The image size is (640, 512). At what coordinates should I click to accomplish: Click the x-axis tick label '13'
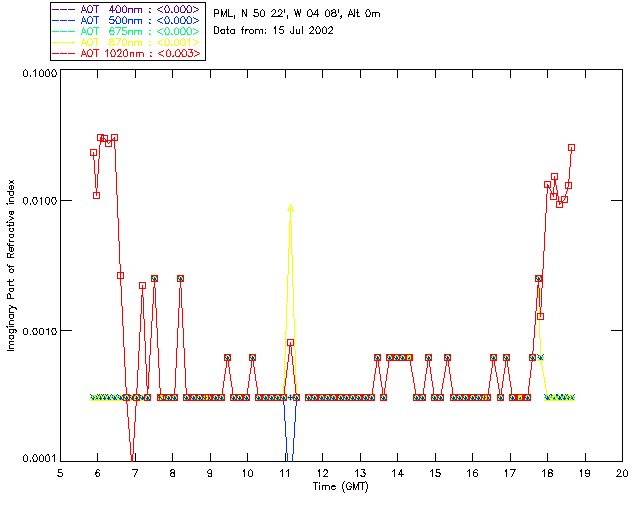[x=360, y=473]
